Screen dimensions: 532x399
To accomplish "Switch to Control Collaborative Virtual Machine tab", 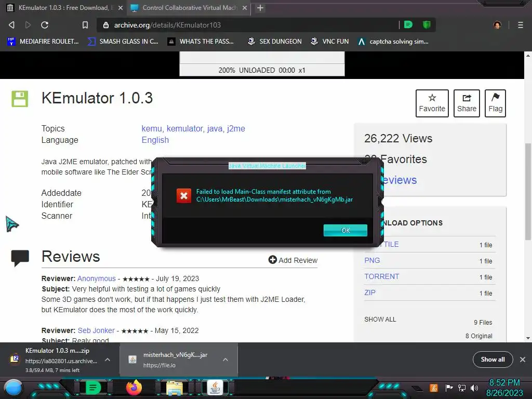I will point(189,8).
